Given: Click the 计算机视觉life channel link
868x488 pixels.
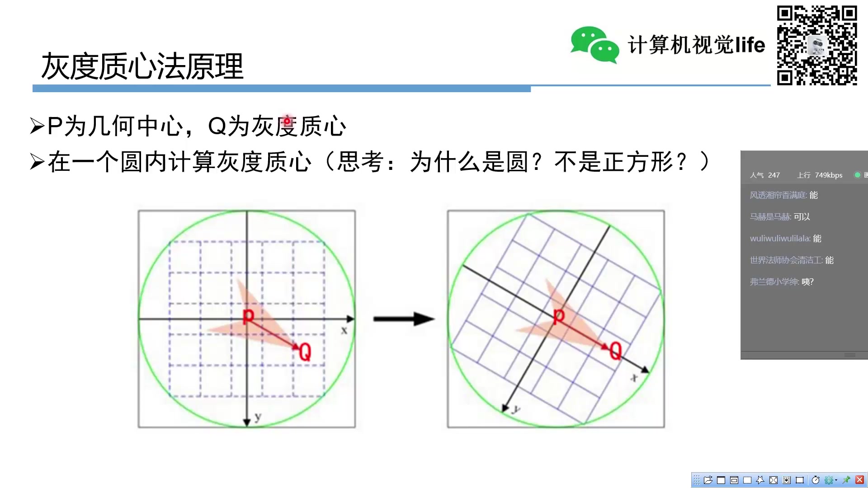Looking at the screenshot, I should point(693,44).
